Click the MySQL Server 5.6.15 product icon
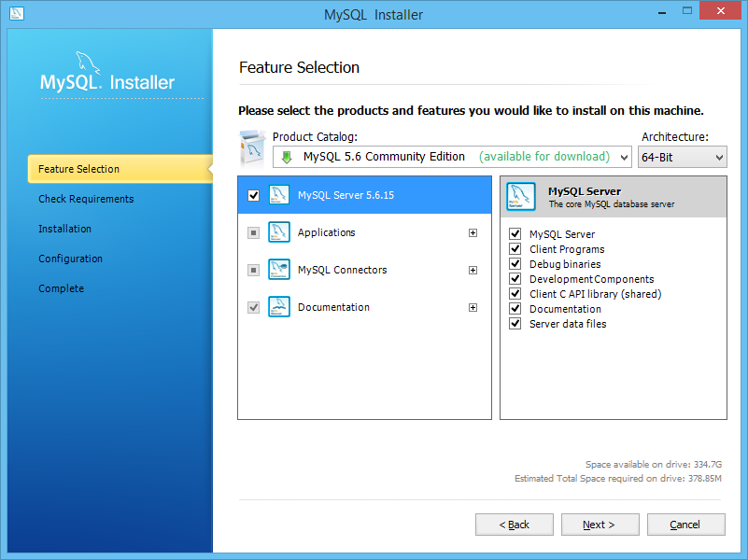 (279, 195)
